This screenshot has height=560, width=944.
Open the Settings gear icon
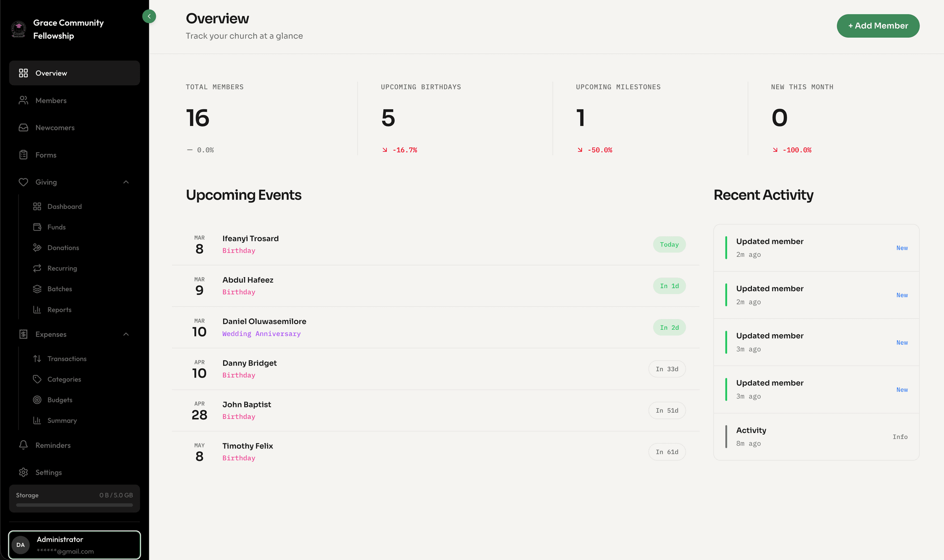click(23, 472)
